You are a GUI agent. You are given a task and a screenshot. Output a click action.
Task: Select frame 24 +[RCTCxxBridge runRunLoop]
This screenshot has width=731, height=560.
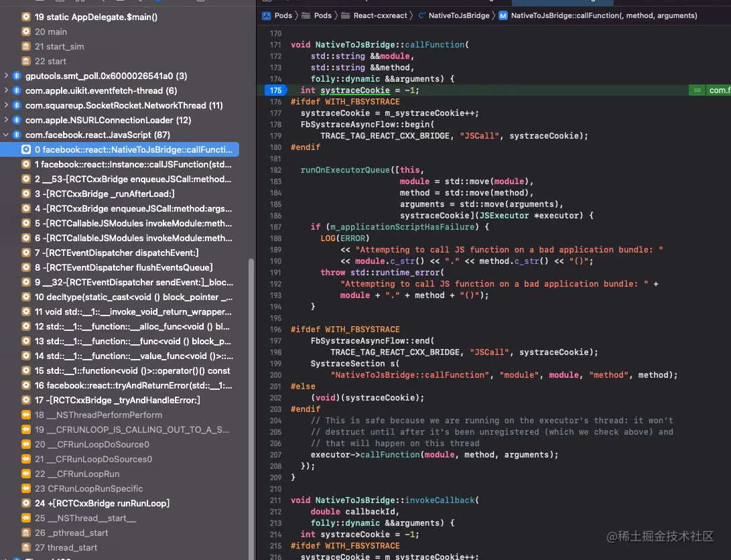(96, 504)
